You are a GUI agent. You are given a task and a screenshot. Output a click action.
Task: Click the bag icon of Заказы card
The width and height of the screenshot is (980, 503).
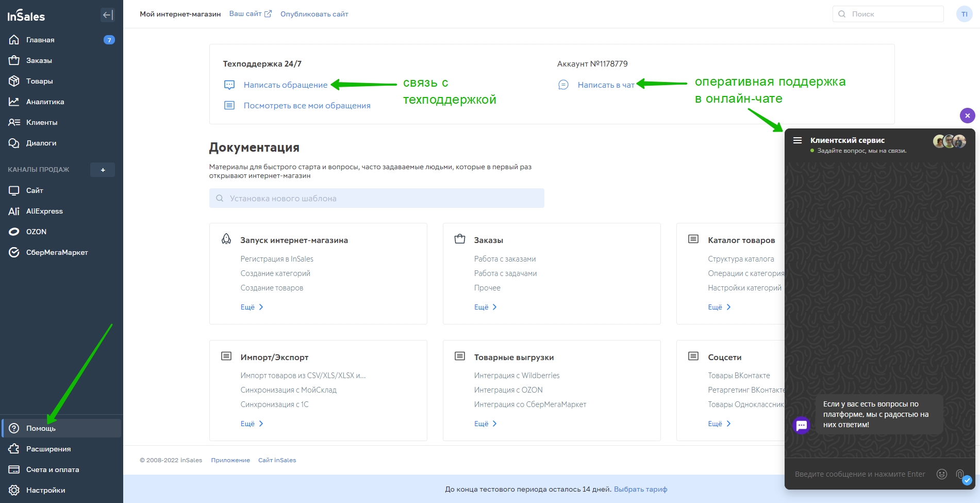[460, 239]
